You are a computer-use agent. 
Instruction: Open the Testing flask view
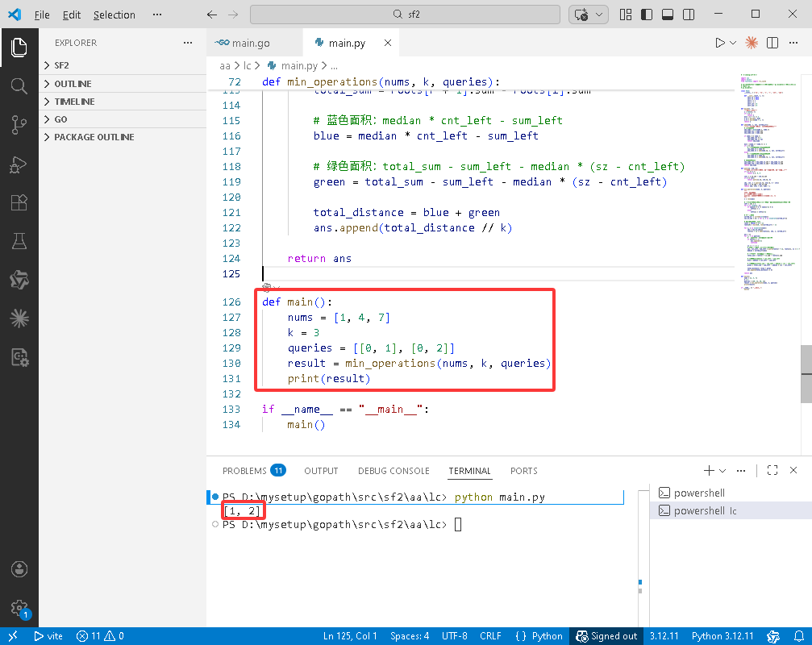(19, 241)
